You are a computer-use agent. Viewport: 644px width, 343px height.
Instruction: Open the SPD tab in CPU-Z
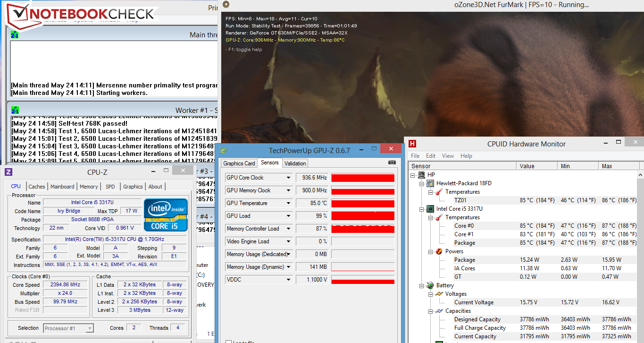110,187
